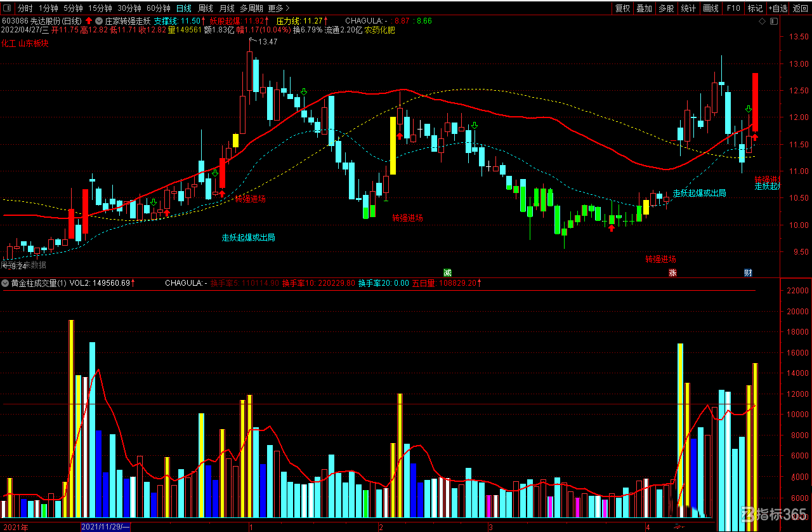Image resolution: width=812 pixels, height=532 pixels.
Task: Click stock name 603086 先达股份(日线)
Action: point(42,21)
